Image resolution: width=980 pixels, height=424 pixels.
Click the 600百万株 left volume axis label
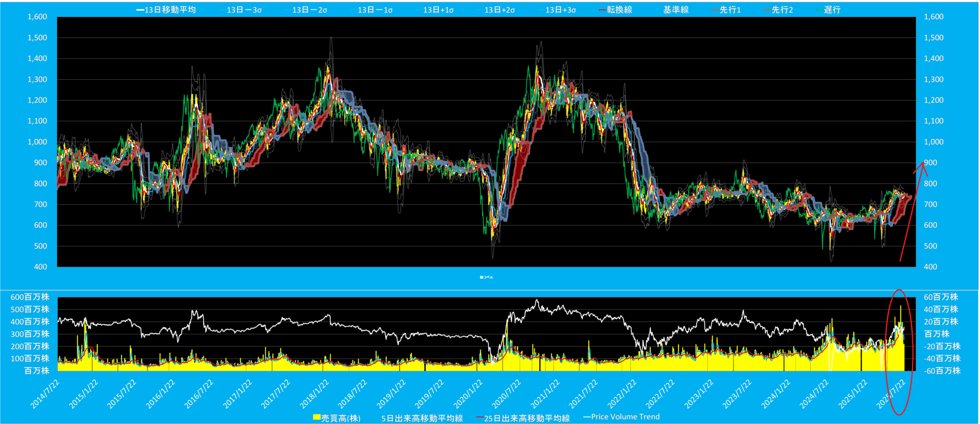30,297
